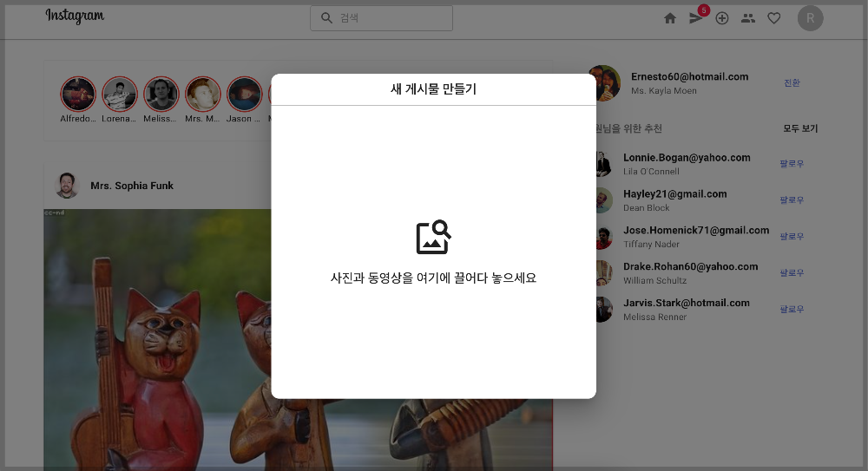Open Lorena's story

(120, 94)
